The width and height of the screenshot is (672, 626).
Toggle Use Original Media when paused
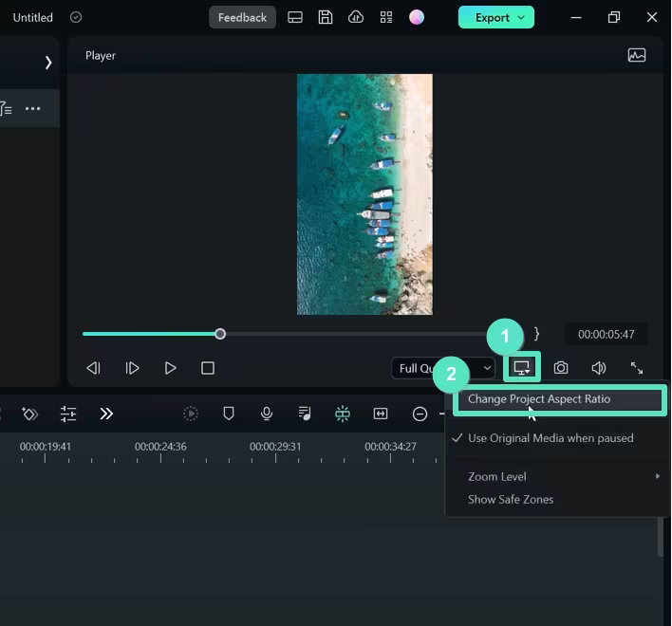(x=551, y=438)
